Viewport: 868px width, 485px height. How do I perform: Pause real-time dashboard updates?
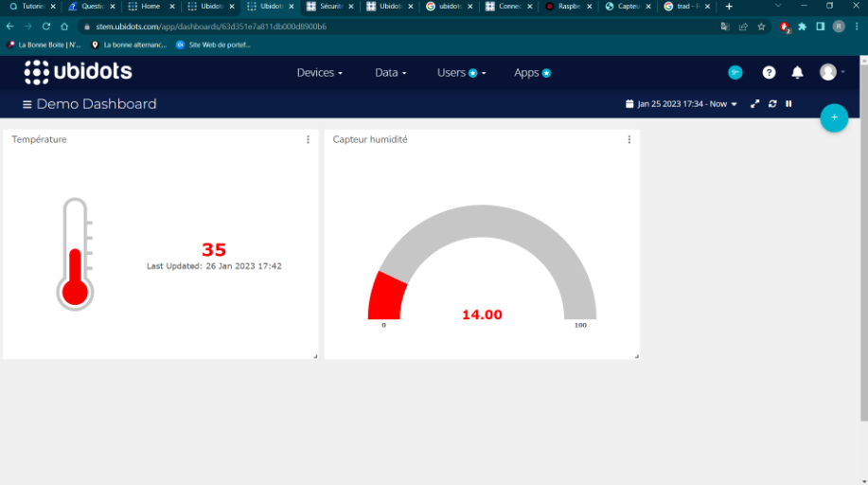788,104
